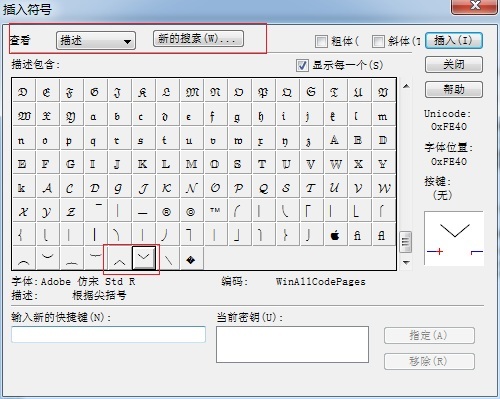Select the Fraktur capital M symbol
The width and height of the screenshot is (500, 399).
tap(192, 92)
